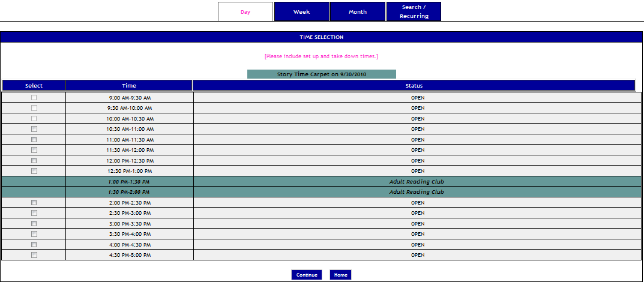Click OPEN status in the 3:00 PM-3:30 PM row
This screenshot has width=644, height=288.
[x=417, y=224]
